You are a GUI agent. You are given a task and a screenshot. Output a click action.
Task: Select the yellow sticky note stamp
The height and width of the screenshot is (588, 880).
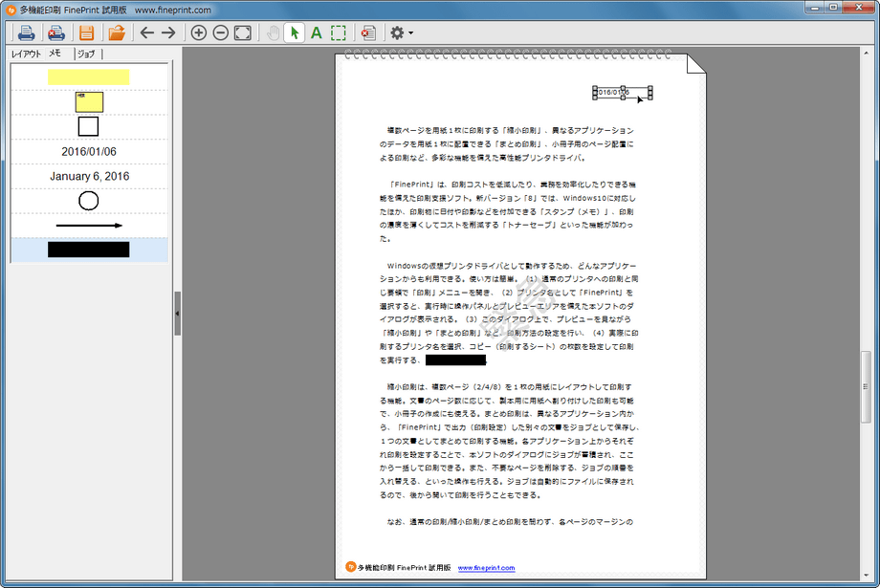(89, 102)
